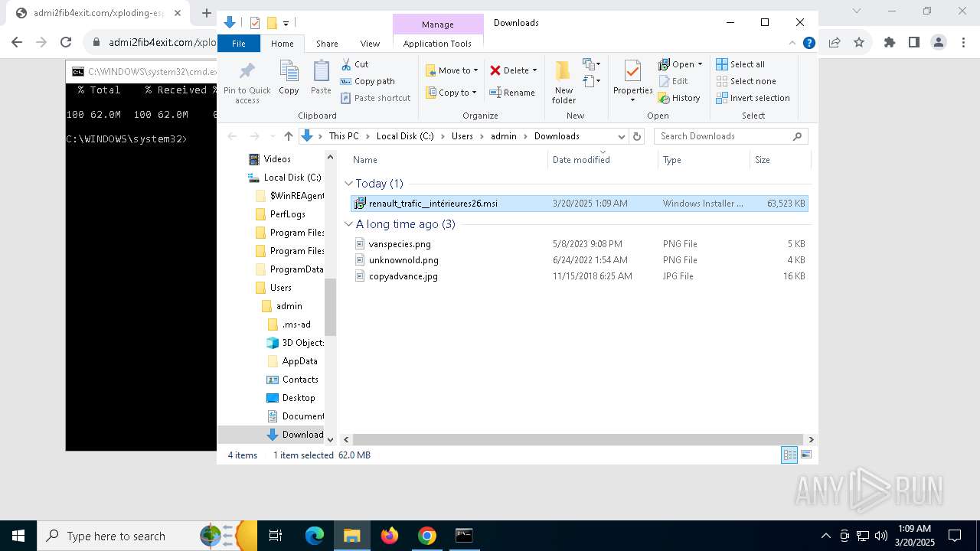Click horizontal scrollbar in file list
Screen dimensions: 980x551
(x=578, y=440)
